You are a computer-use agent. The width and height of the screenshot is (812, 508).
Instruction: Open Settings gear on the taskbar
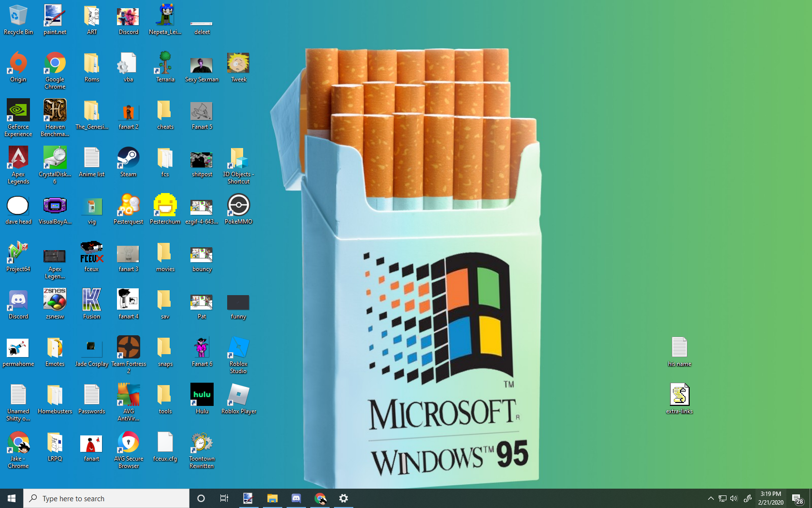click(x=344, y=498)
